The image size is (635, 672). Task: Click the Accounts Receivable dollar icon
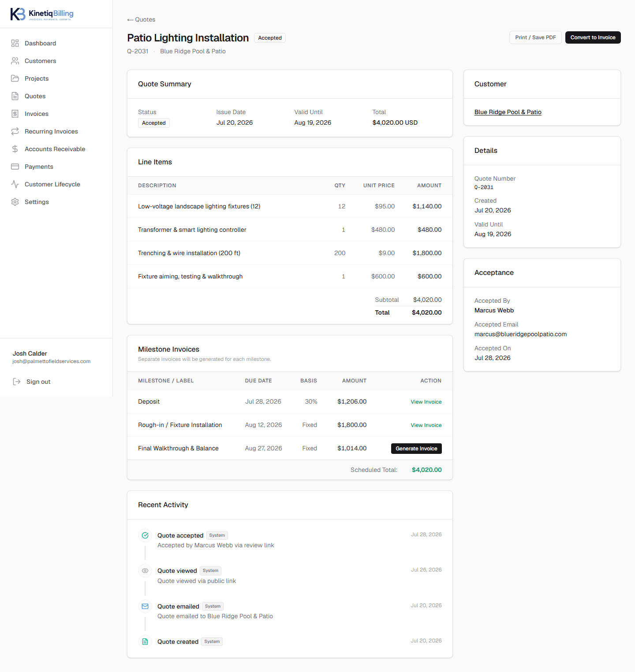15,149
